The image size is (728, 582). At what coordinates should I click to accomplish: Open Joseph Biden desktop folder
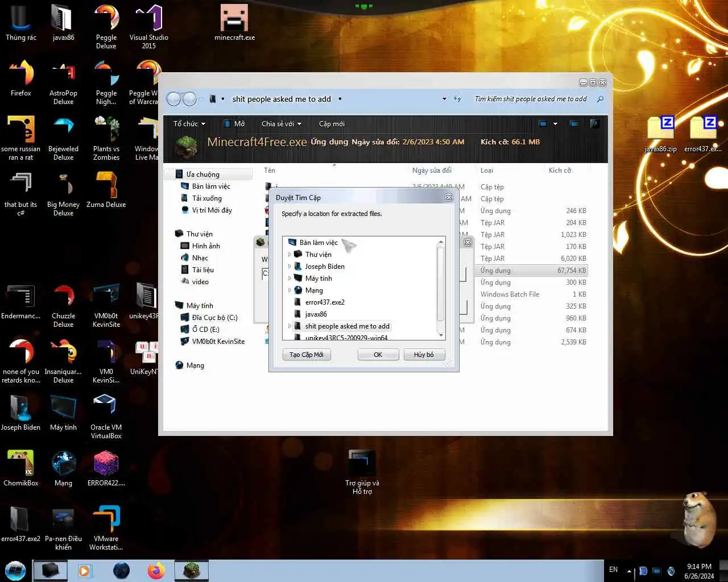20,413
